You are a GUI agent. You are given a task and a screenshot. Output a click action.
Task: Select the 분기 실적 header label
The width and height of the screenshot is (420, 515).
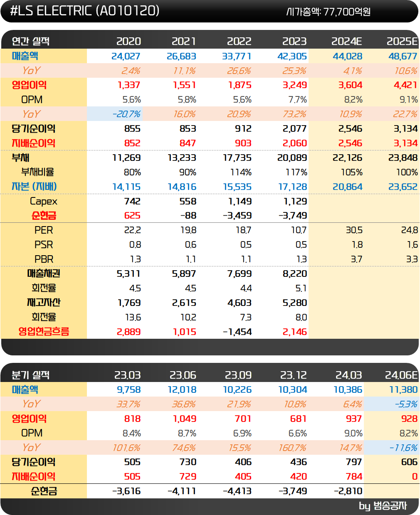point(31,375)
